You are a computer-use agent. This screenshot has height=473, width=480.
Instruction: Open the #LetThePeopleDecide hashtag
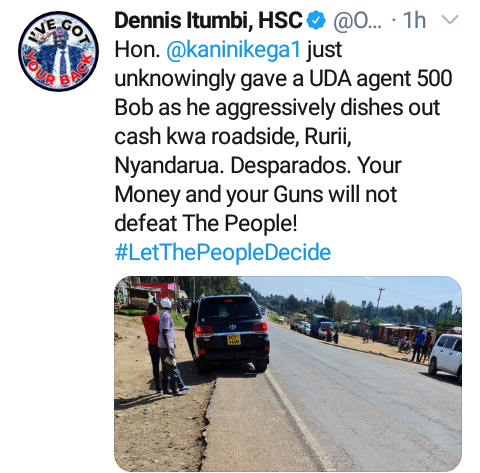click(x=223, y=252)
